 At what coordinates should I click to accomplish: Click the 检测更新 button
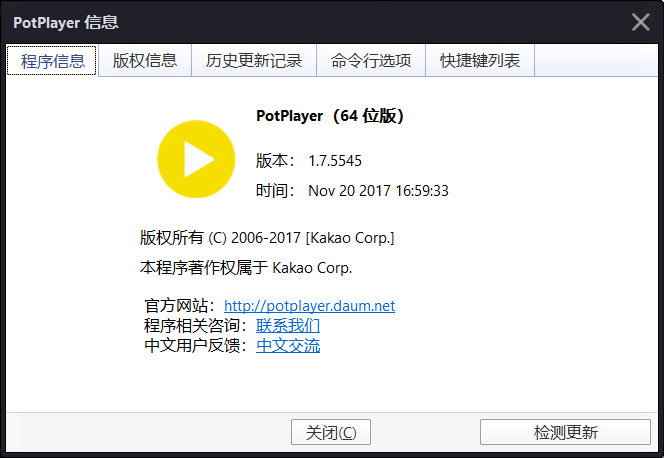tap(565, 432)
